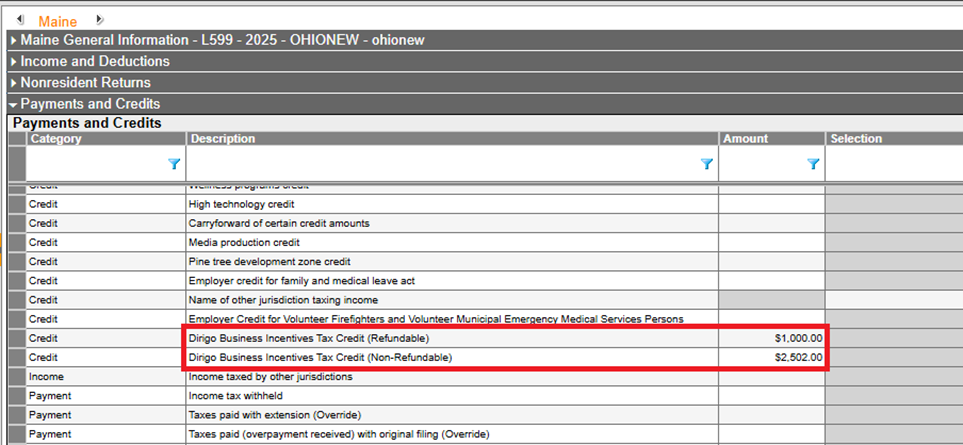Screen dimensions: 963x445
Task: Click row selector for Income tax withheld
Action: (x=17, y=396)
